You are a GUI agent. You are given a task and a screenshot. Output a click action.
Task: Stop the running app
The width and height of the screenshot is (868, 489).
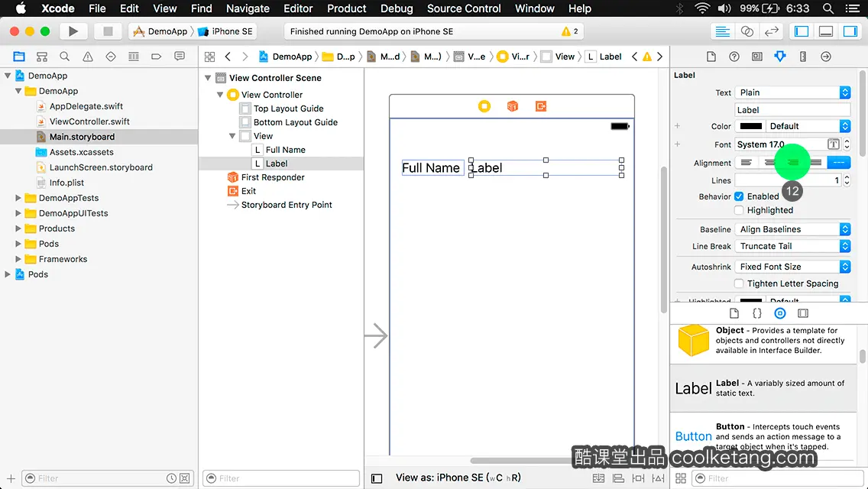click(x=108, y=31)
